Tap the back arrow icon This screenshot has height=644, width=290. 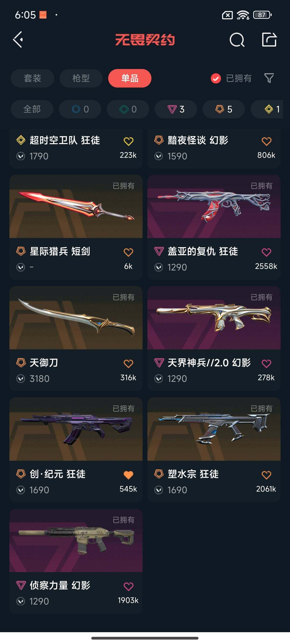pyautogui.click(x=18, y=40)
